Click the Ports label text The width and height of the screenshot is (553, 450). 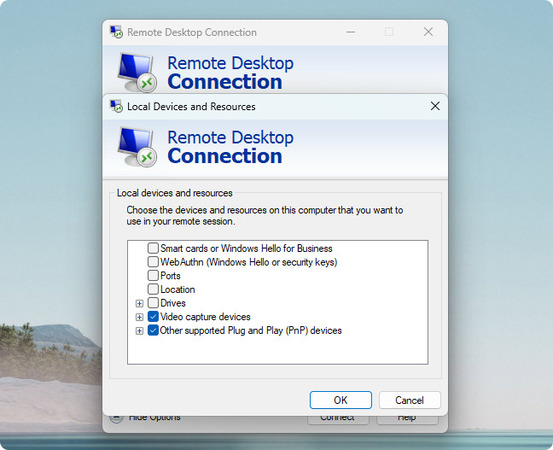coord(170,276)
